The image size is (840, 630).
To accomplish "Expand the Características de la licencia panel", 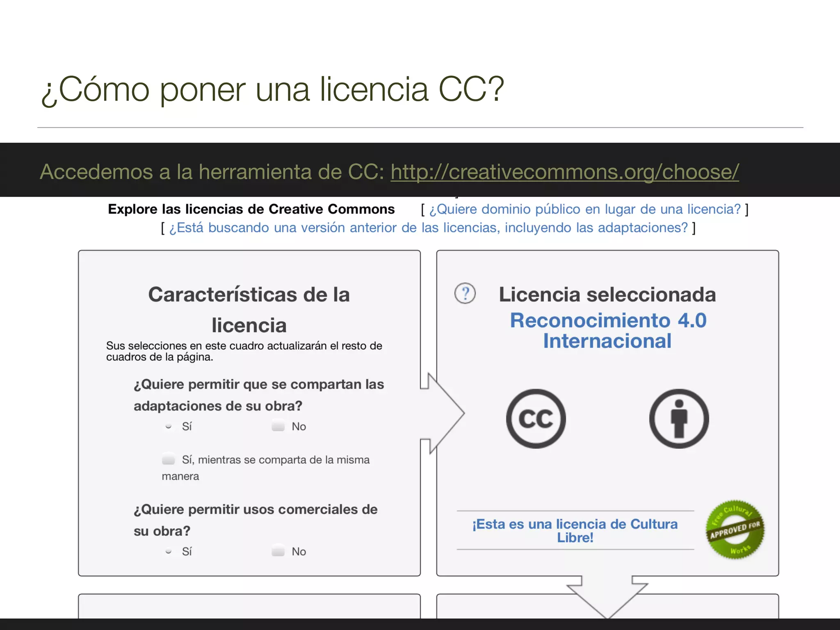I will [249, 310].
